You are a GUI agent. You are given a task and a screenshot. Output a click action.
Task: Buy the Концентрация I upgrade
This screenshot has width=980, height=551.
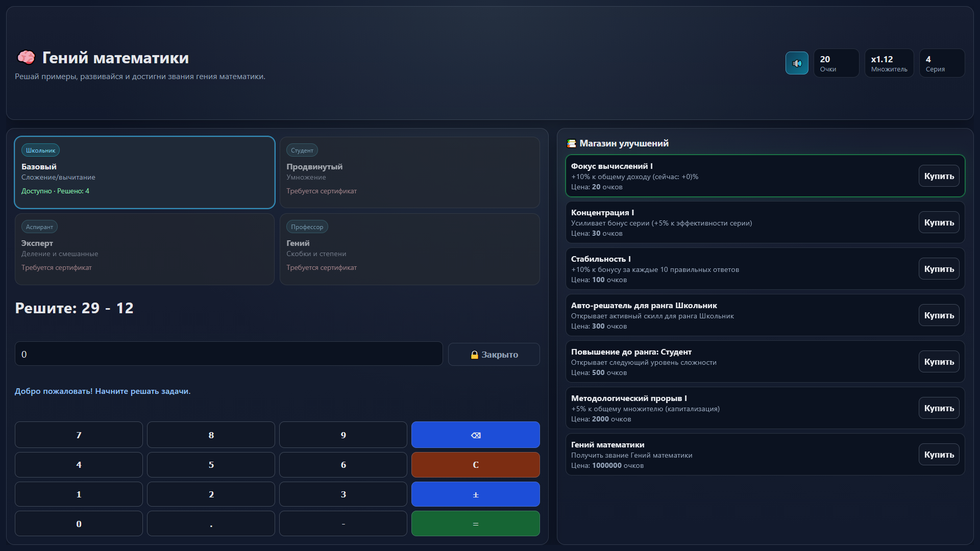pyautogui.click(x=939, y=222)
